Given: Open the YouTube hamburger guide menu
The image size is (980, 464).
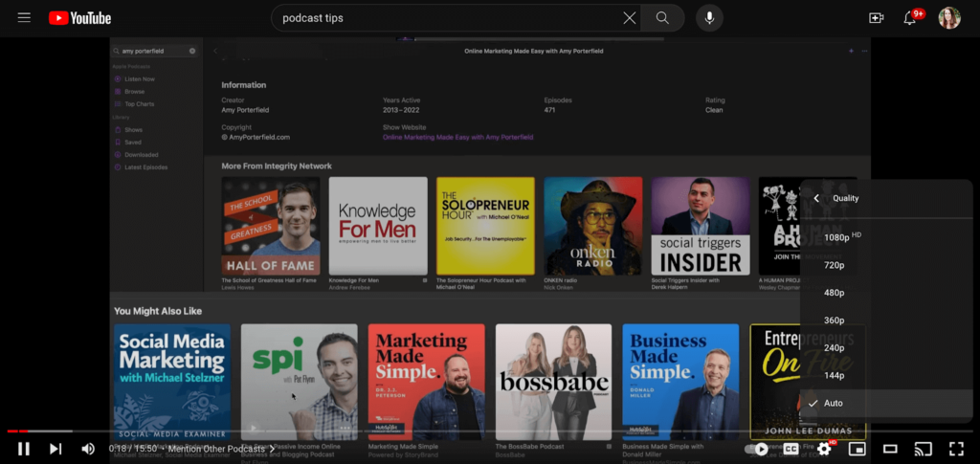Looking at the screenshot, I should click(x=24, y=18).
